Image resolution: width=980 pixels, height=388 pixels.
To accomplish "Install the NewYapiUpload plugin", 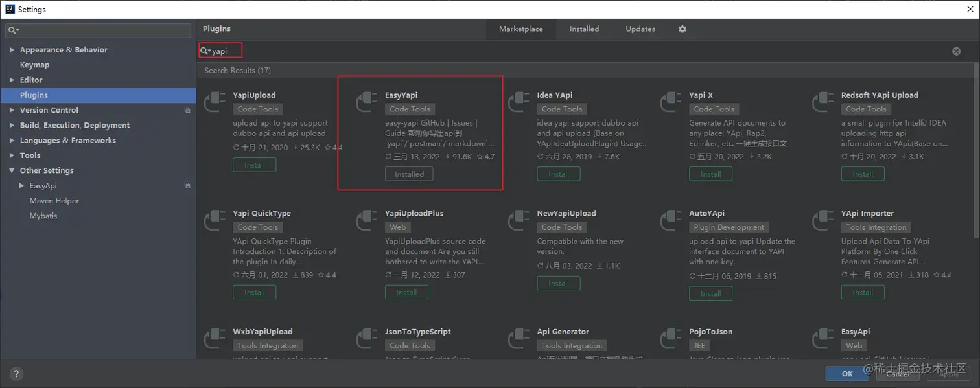I will (x=559, y=284).
